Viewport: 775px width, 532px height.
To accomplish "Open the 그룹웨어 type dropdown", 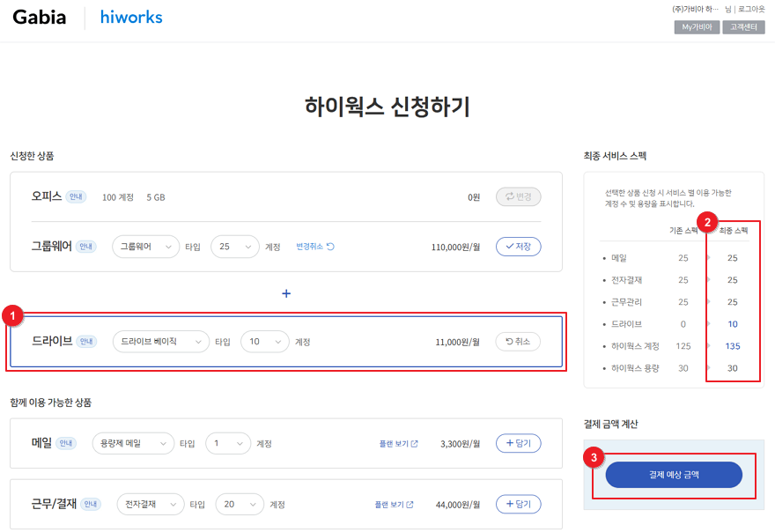I will point(145,247).
